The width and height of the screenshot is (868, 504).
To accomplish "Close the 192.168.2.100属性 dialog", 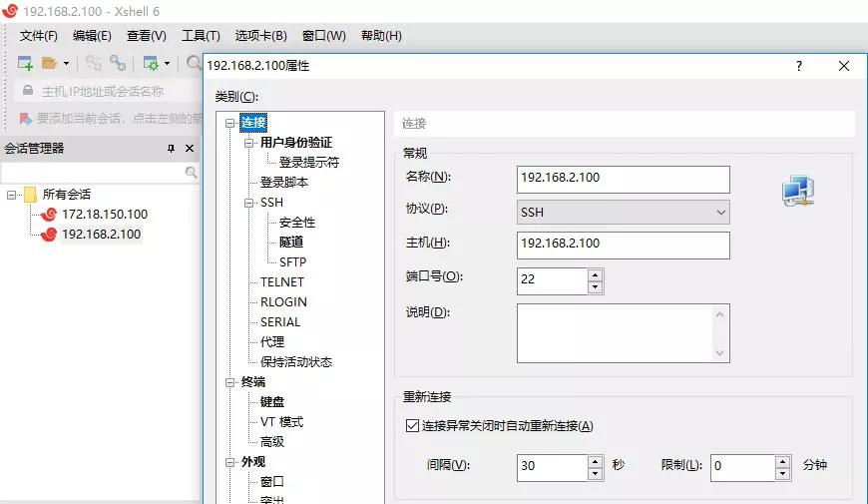I will (844, 66).
